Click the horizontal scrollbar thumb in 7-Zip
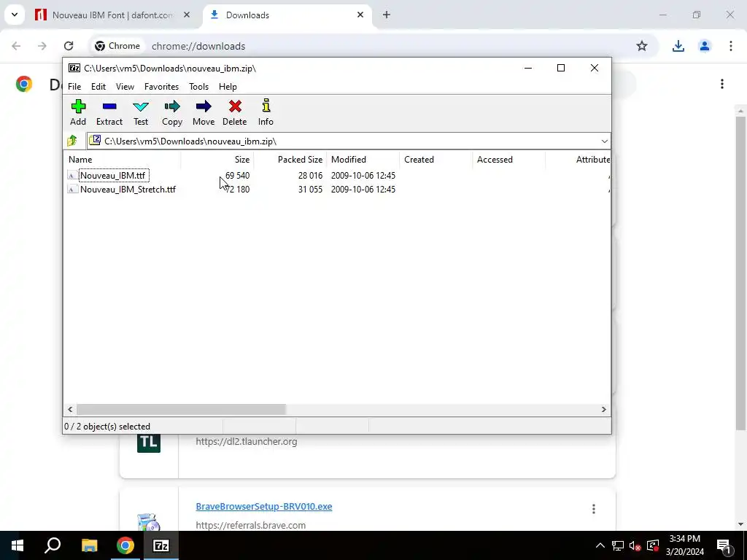 181,410
